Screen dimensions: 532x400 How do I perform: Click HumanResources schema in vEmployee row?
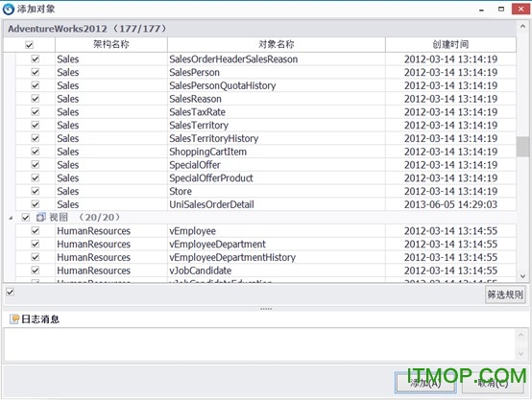coord(94,231)
